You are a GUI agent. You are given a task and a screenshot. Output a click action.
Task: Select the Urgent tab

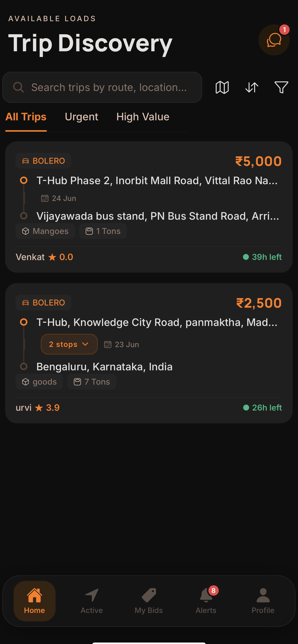click(81, 117)
